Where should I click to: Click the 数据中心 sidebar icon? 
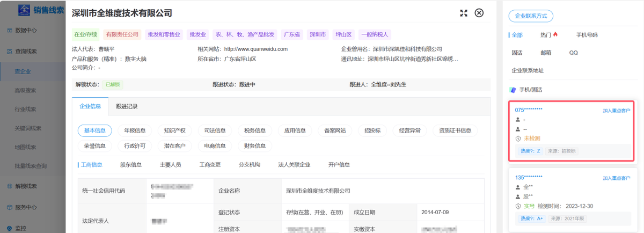point(9,31)
